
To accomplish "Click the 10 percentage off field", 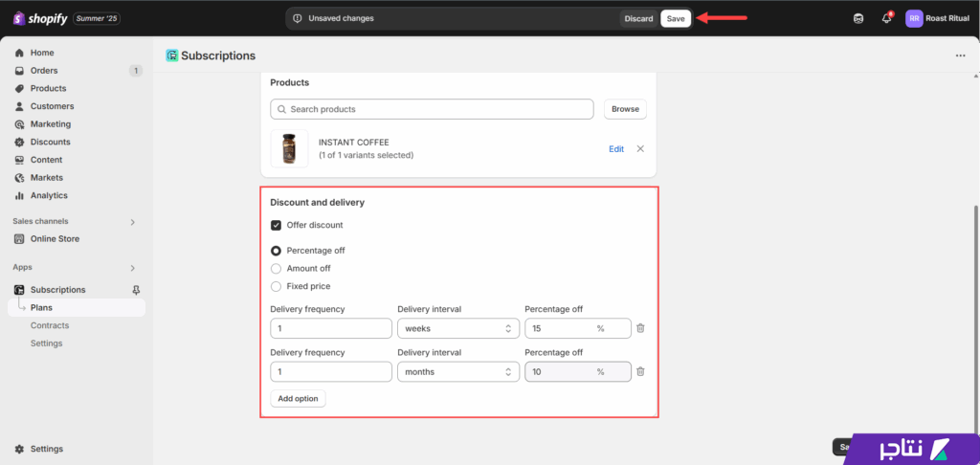I will pyautogui.click(x=577, y=372).
